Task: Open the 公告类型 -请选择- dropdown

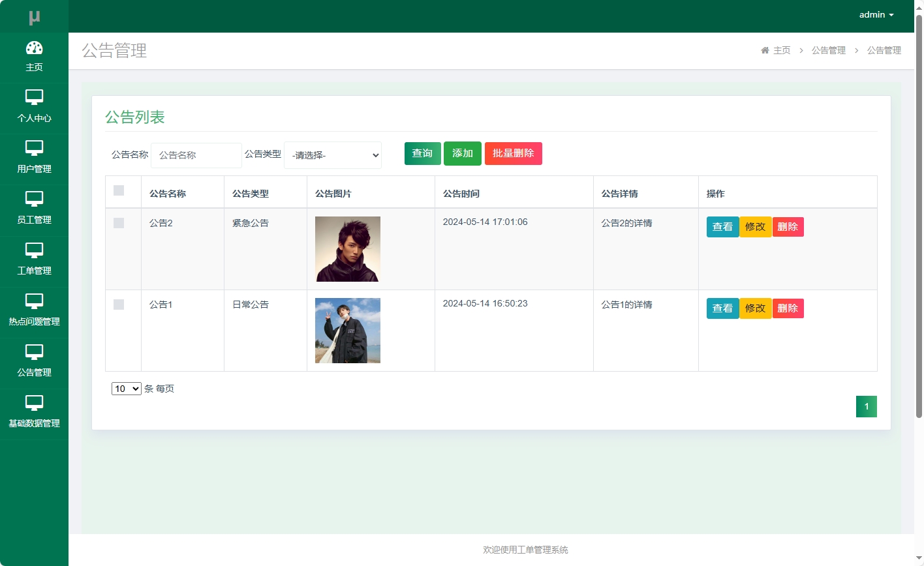Action: click(x=332, y=155)
